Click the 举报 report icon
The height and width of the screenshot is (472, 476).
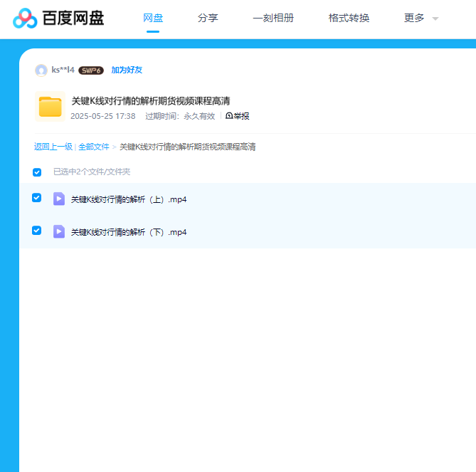tap(230, 116)
